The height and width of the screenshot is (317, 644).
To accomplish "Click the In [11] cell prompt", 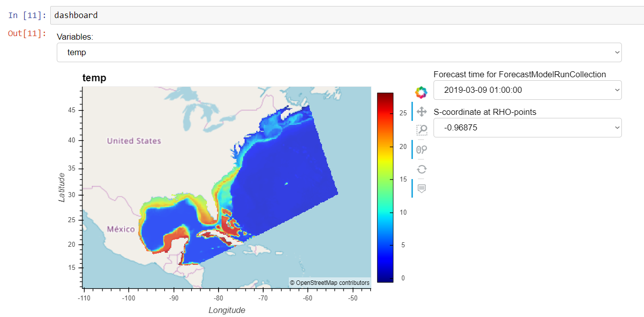I will pyautogui.click(x=27, y=15).
